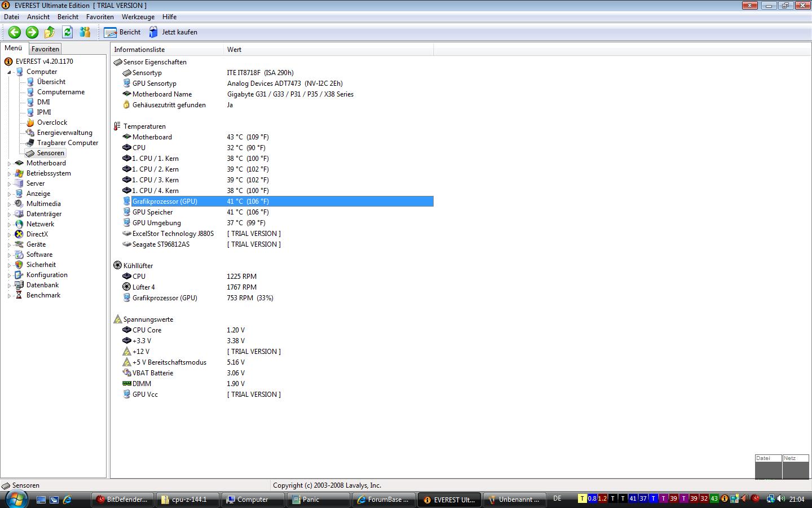
Task: Expand the Datenträger tree node
Action: coord(9,214)
